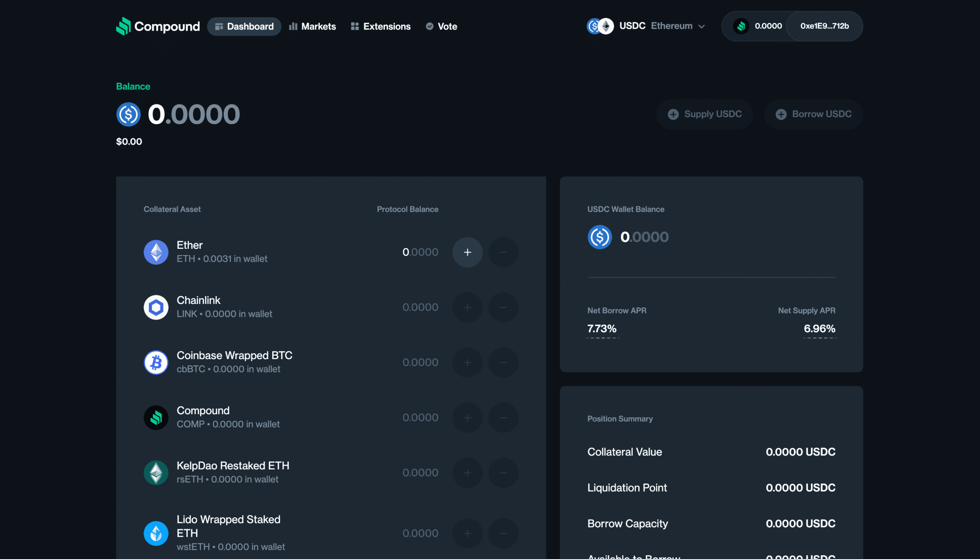Screen dimensions: 980x559
Task: Click the plus button for Chainlink
Action: tap(467, 307)
